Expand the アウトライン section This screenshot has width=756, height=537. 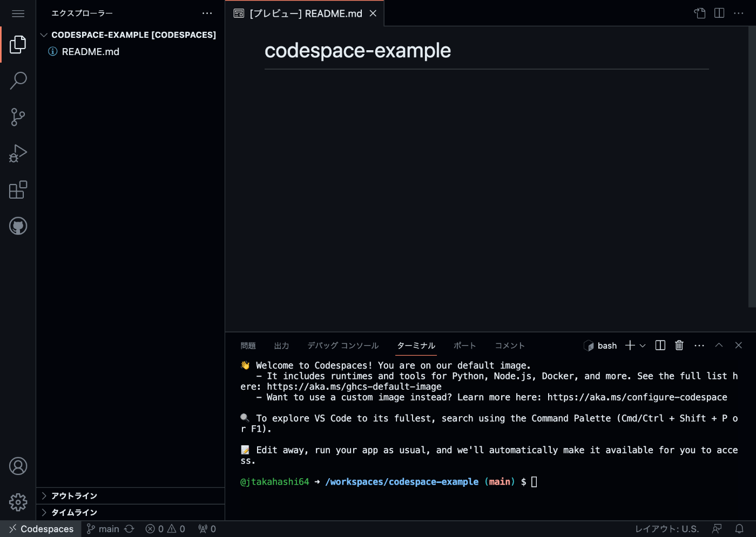[x=130, y=496]
